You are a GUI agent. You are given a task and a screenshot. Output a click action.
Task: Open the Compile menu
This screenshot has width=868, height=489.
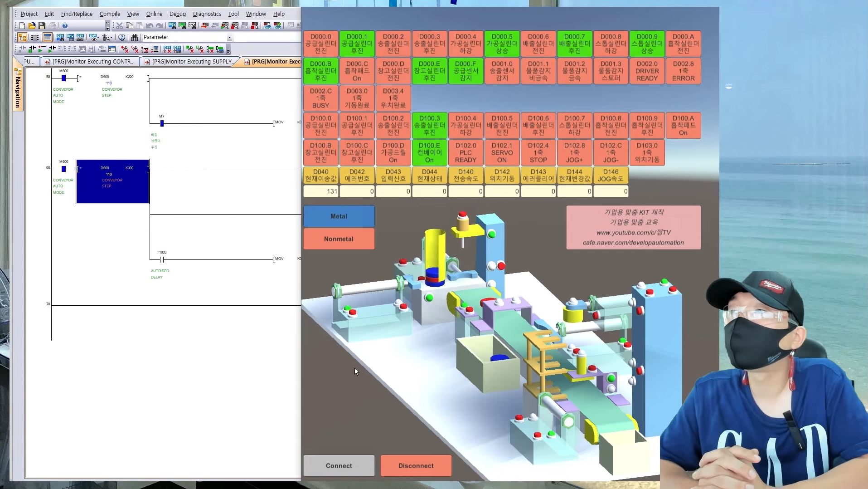point(110,14)
